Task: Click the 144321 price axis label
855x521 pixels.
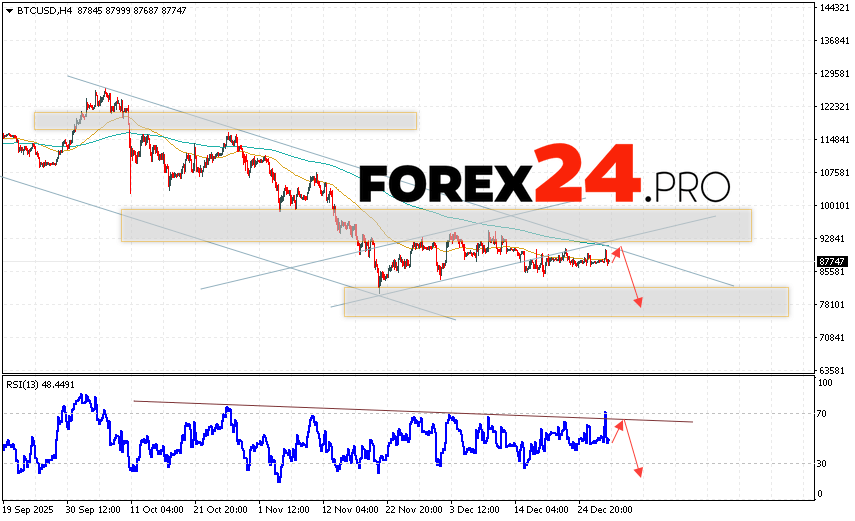Action: 832,8
